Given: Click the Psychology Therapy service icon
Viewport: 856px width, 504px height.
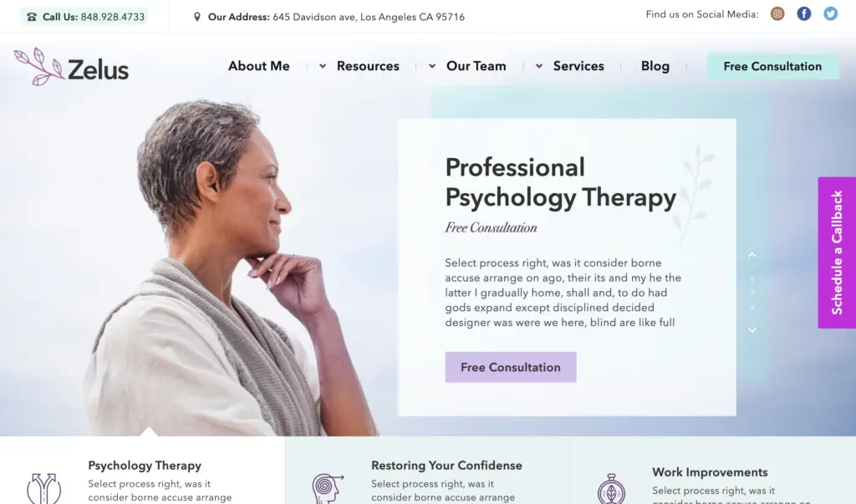Looking at the screenshot, I should coord(43,488).
